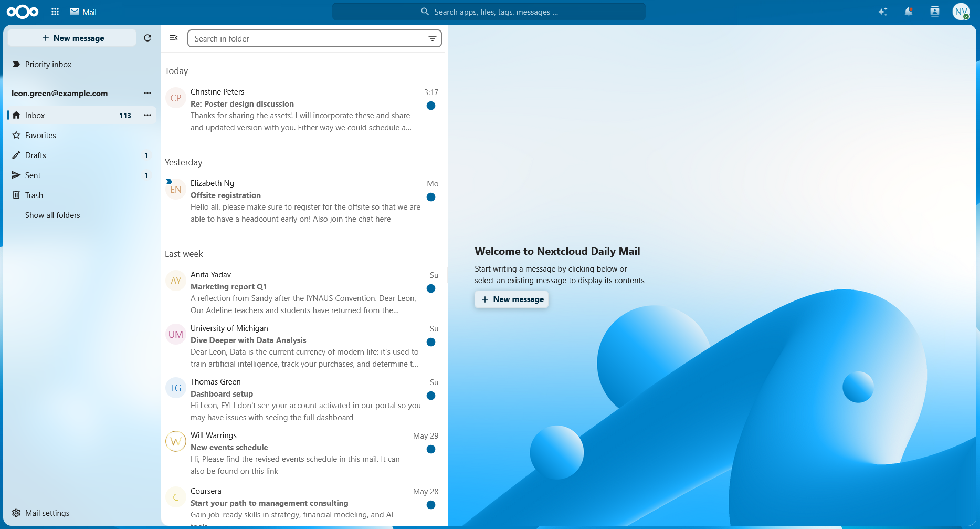Click Will Warrings W avatar

point(176,441)
